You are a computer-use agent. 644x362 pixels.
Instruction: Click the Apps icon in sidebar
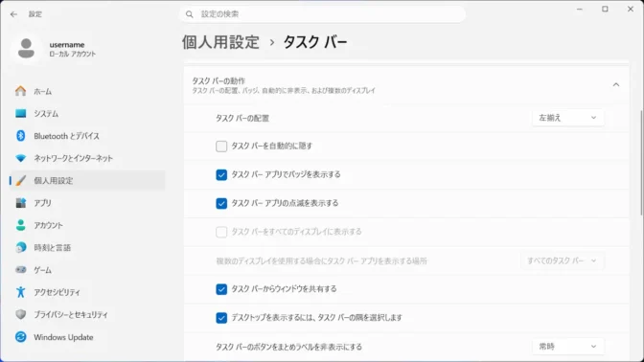point(20,203)
